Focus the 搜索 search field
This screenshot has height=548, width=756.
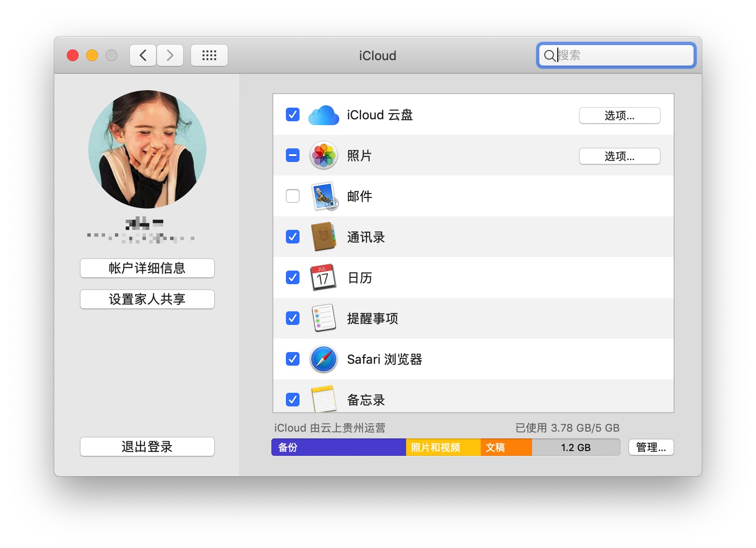(x=623, y=55)
